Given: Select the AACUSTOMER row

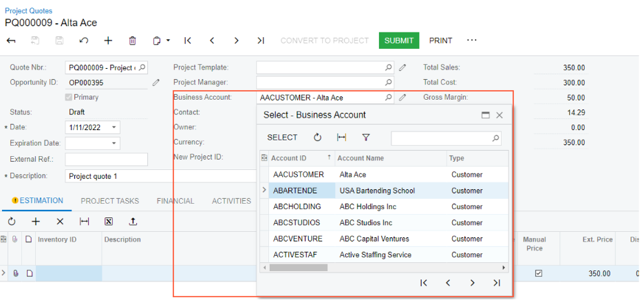Looking at the screenshot, I should (x=385, y=175).
